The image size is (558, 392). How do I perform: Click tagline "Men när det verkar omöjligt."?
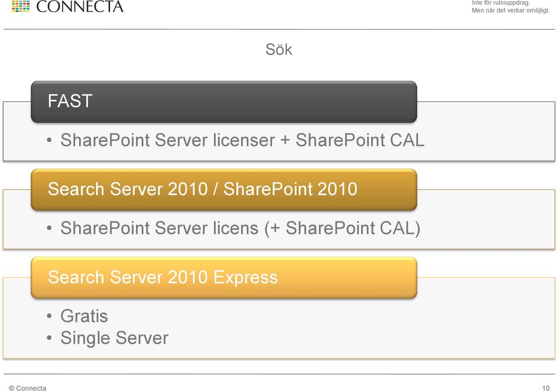tap(511, 10)
